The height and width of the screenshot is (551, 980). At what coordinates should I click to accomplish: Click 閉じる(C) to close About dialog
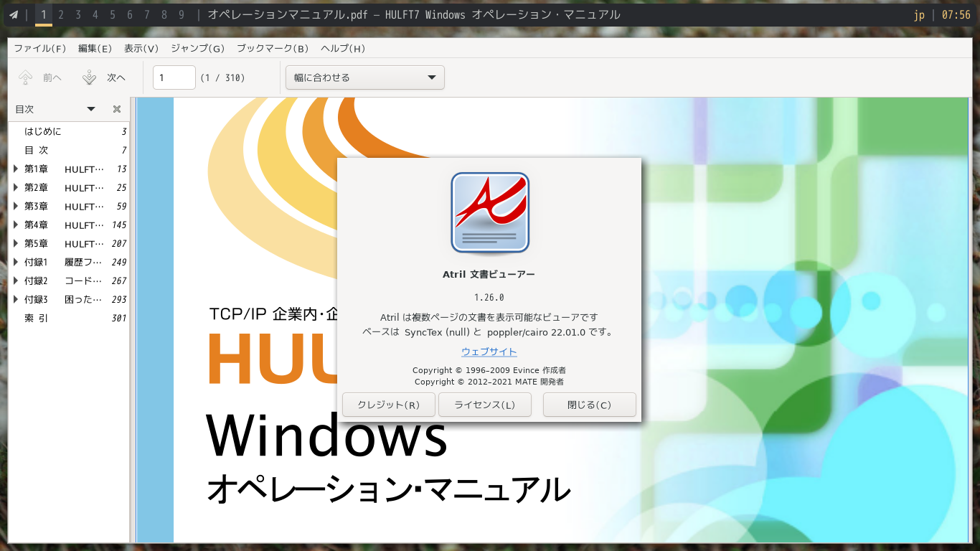coord(590,405)
